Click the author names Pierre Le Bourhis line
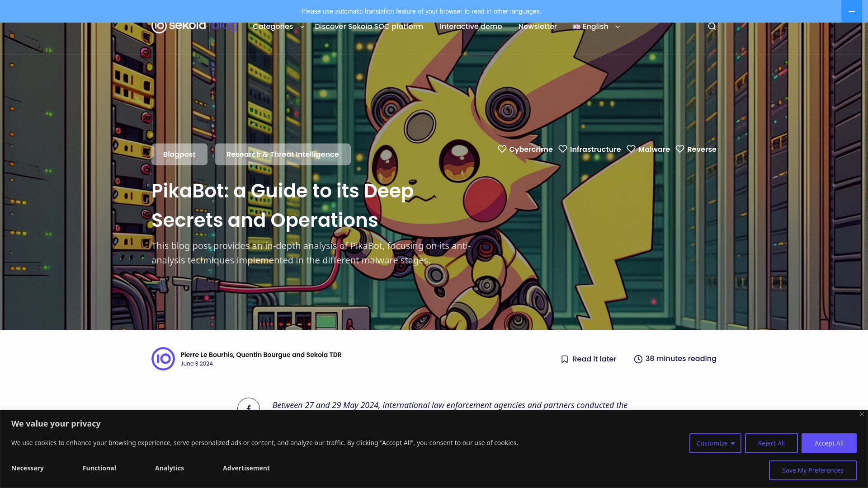868x488 pixels. [x=261, y=355]
